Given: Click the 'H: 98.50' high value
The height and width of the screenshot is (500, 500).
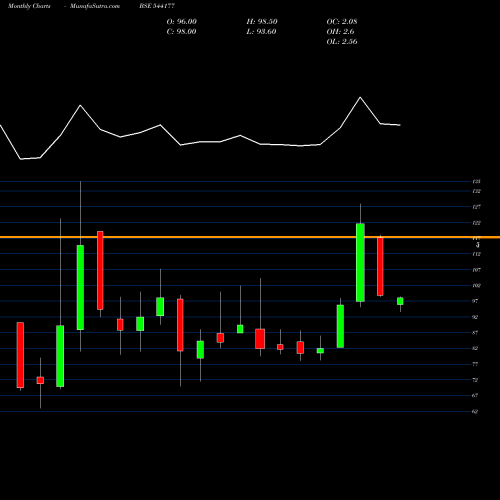Looking at the screenshot, I should [x=262, y=22].
